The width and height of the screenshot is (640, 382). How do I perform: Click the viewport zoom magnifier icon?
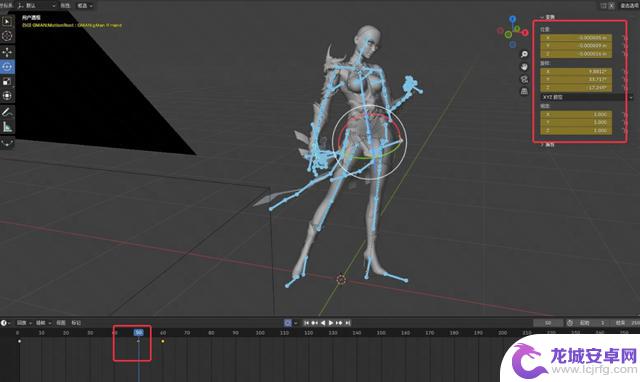pos(524,54)
